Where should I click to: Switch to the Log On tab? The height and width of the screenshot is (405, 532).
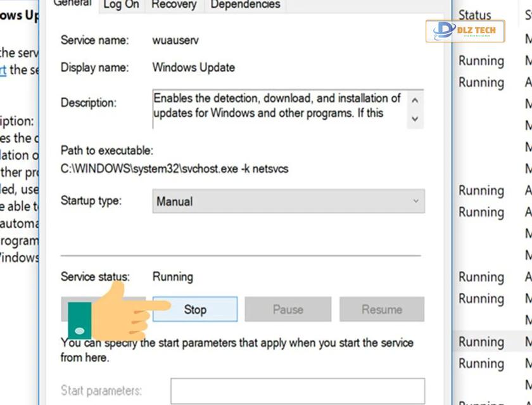tap(121, 5)
